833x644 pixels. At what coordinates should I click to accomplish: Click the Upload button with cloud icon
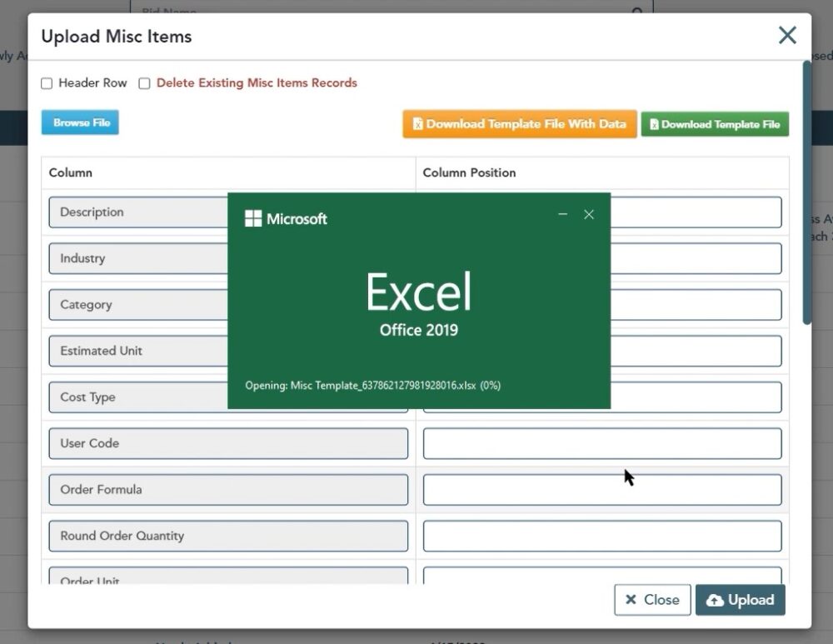pos(740,600)
